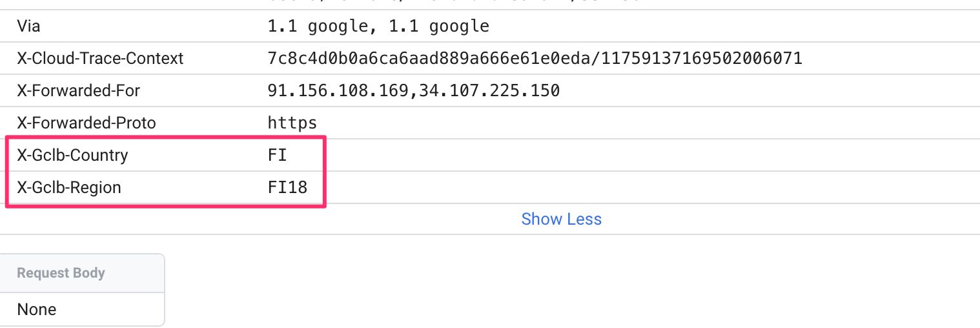The width and height of the screenshot is (980, 328).
Task: Click the X-Gclb-Country header label
Action: [72, 155]
